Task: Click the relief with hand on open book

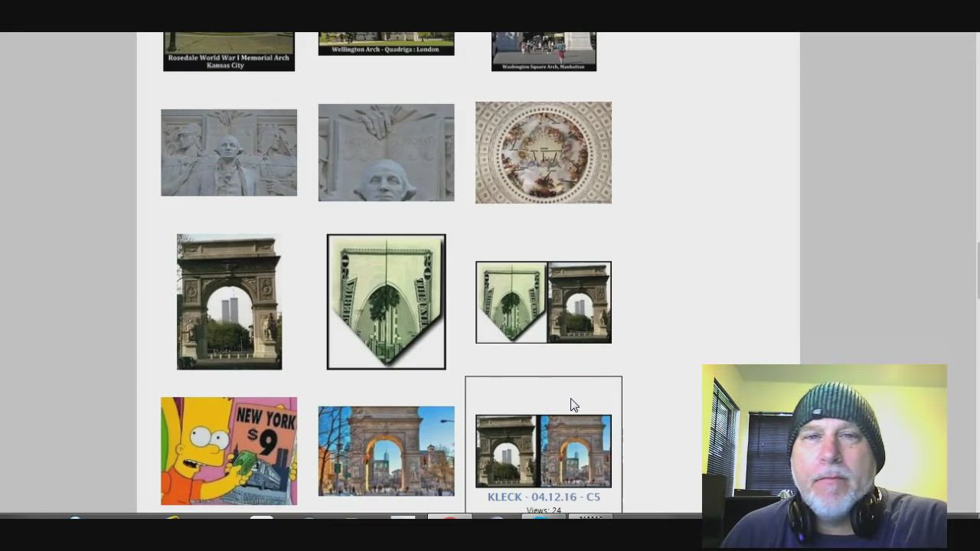Action: (x=386, y=152)
